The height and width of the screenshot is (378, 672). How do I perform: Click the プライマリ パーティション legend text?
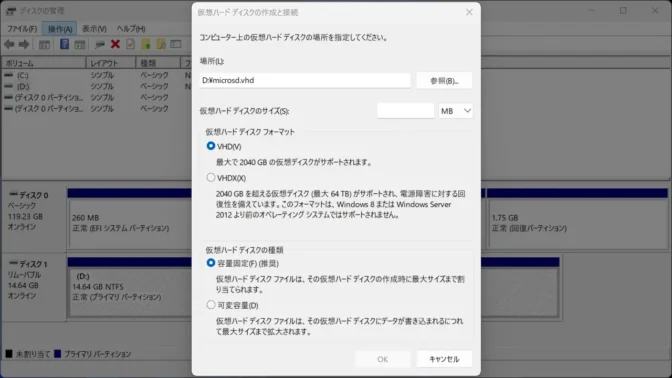pos(97,354)
